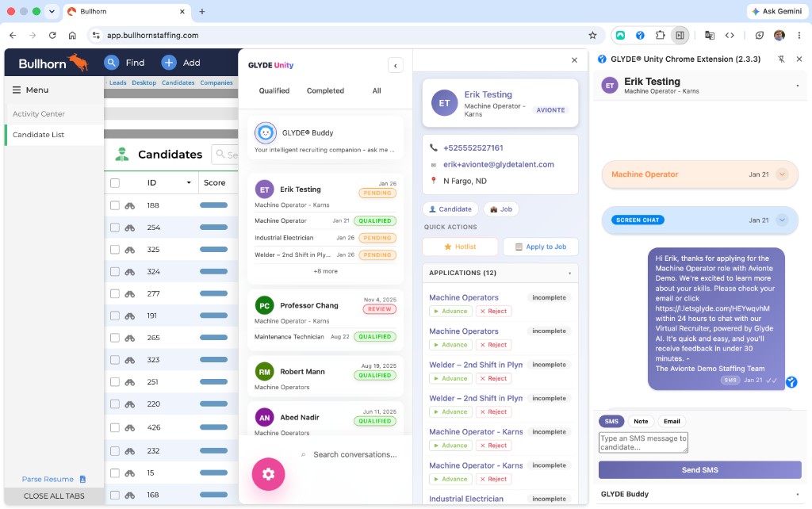Click the score bar for candidate 220
The height and width of the screenshot is (509, 812).
click(213, 404)
